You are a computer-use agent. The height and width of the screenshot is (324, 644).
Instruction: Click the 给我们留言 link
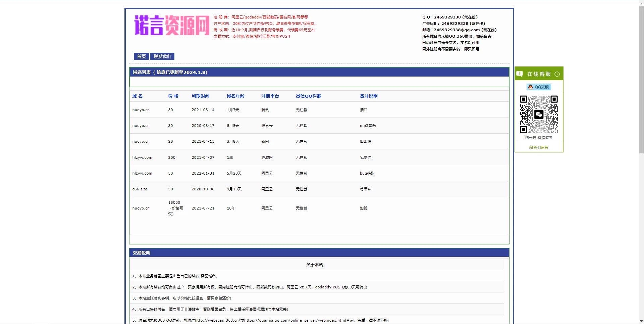[539, 147]
